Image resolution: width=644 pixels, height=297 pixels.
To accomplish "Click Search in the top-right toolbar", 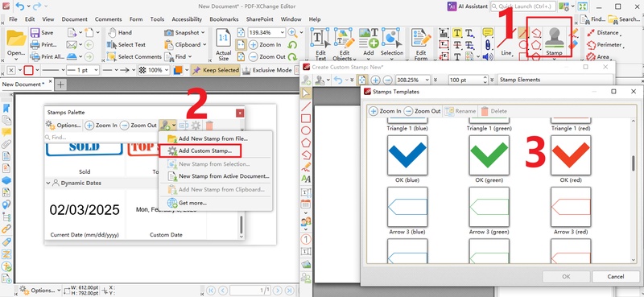I will [624, 19].
